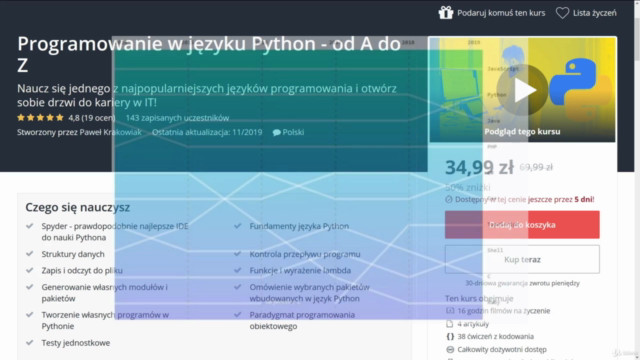Add course with Dodaj do koszyka button
640x360 pixels.
(x=522, y=225)
